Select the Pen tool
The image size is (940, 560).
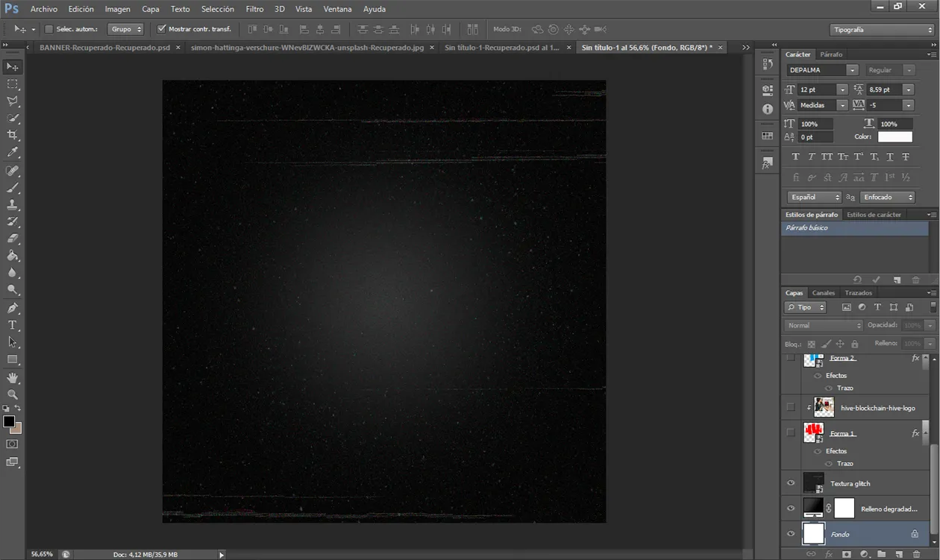click(13, 308)
